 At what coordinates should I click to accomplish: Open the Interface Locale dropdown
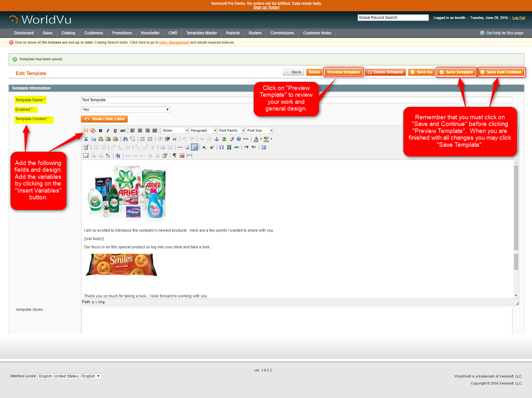(70, 376)
